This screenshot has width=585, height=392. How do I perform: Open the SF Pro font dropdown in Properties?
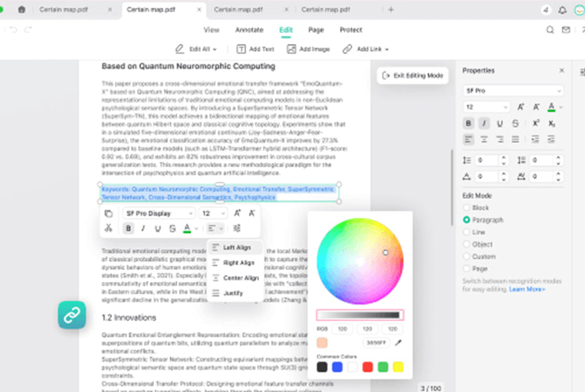point(513,90)
